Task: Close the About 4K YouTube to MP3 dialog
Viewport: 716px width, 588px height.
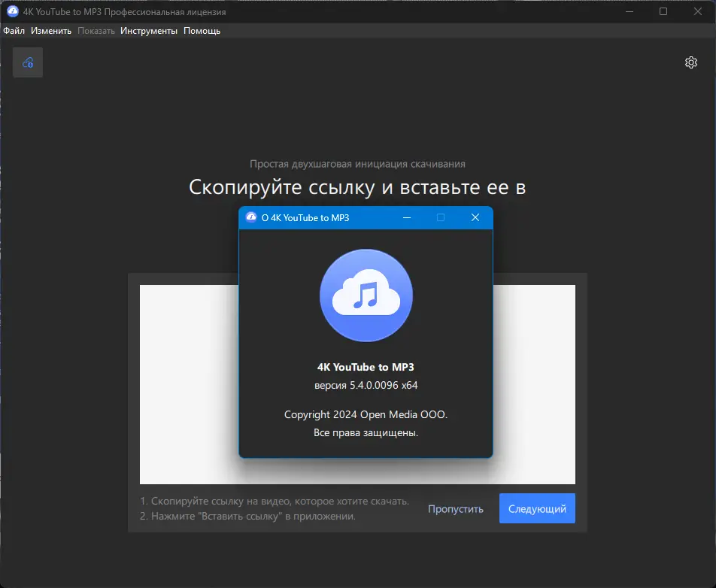Action: pyautogui.click(x=475, y=217)
